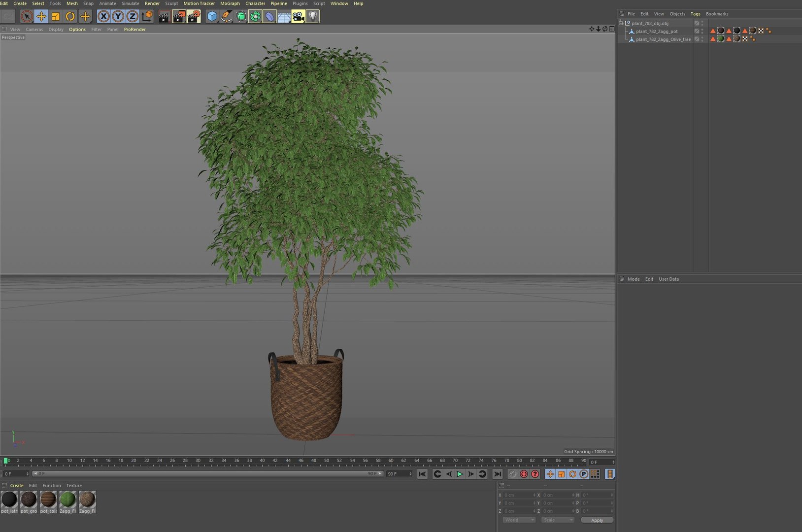
Task: Toggle layer square for plant_782_obj.obj
Action: pyautogui.click(x=697, y=23)
